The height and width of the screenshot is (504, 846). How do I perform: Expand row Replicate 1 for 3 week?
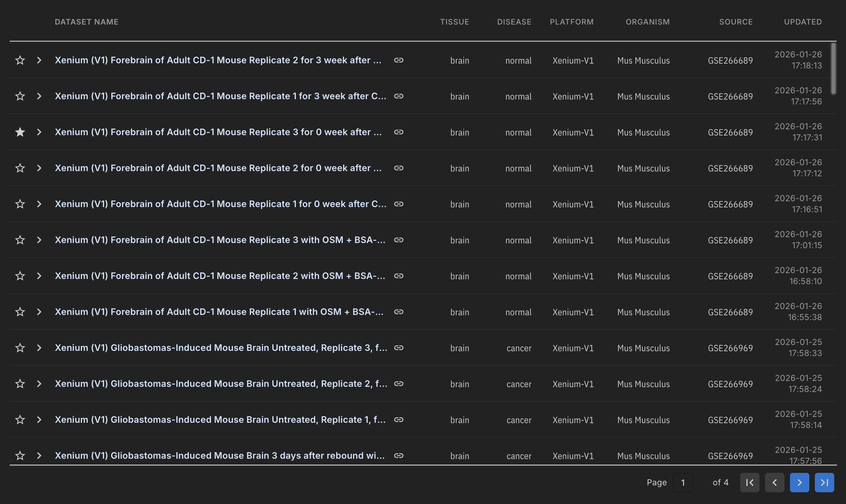click(39, 96)
